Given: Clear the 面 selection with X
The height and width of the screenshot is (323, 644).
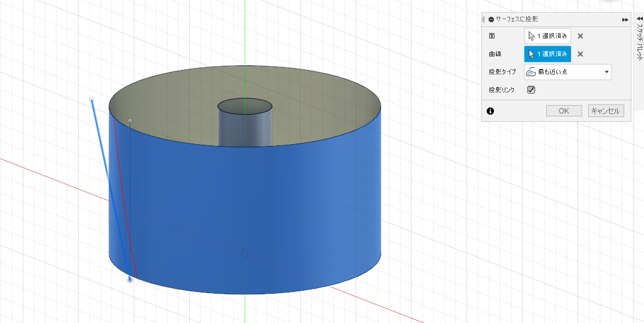Looking at the screenshot, I should (580, 36).
